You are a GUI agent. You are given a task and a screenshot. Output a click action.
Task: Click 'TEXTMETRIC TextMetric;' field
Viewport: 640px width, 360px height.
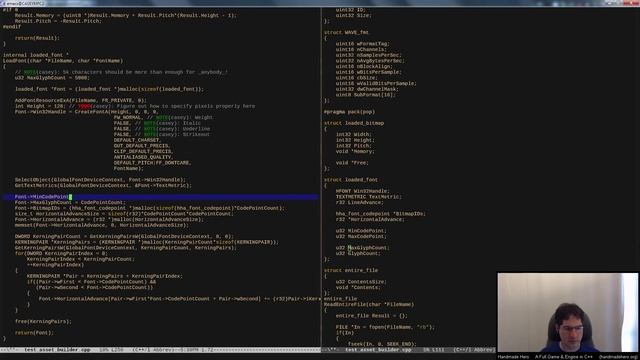369,197
